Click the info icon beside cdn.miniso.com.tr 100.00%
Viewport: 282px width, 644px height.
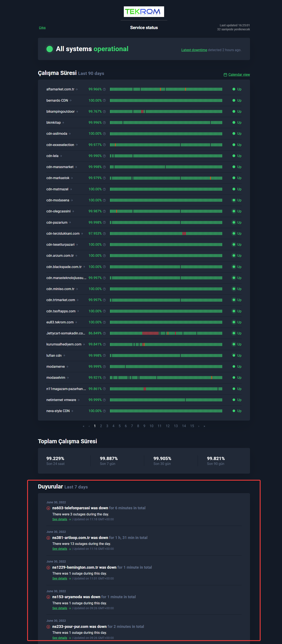click(x=104, y=289)
